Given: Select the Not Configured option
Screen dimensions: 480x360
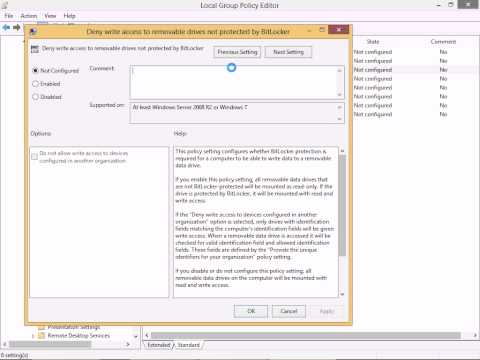Looking at the screenshot, I should point(35,71).
